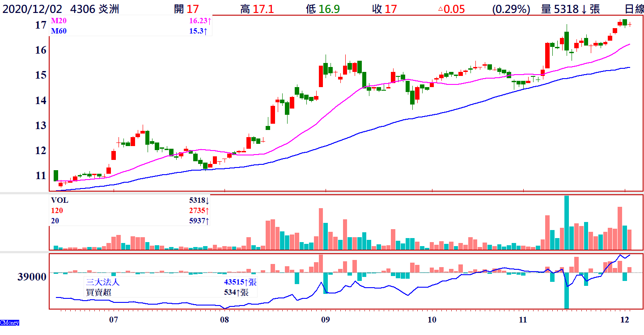This screenshot has height=335, width=644.
Task: Click the 日線 daily chart label
Action: (x=634, y=8)
